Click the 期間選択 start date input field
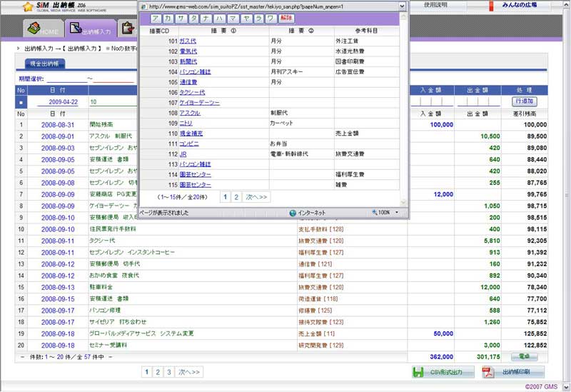571x392 pixels. 66,79
